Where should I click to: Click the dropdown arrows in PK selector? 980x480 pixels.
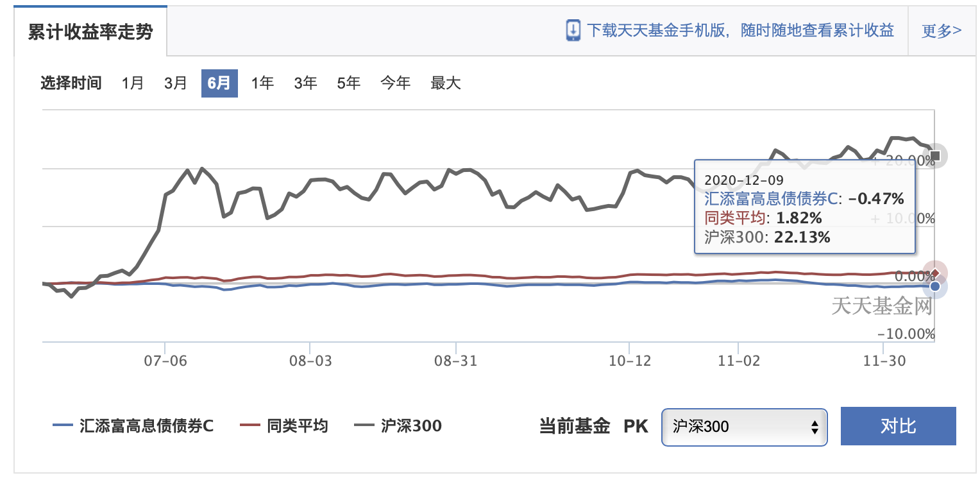click(x=815, y=427)
